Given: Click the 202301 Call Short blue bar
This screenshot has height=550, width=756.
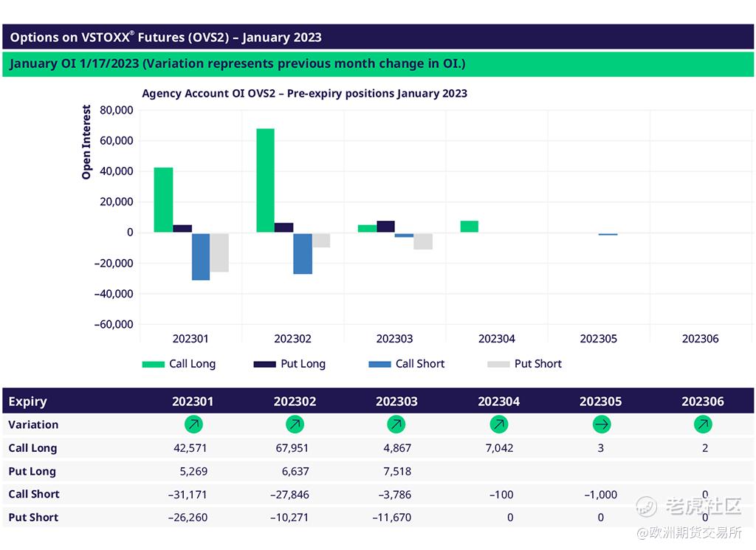Looking at the screenshot, I should (201, 256).
